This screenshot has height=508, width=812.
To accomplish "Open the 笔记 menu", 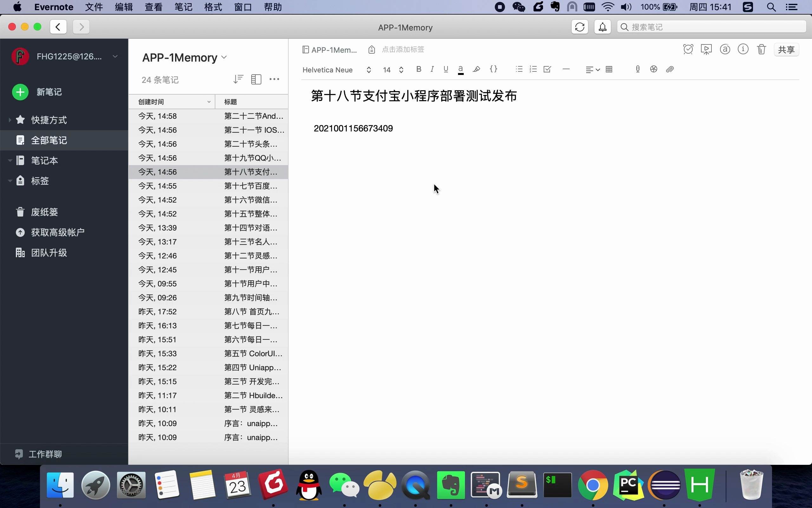I will pyautogui.click(x=183, y=7).
